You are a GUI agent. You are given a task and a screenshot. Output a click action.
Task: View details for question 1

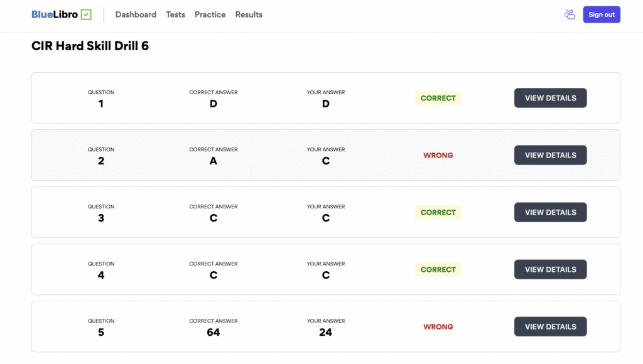coord(550,98)
